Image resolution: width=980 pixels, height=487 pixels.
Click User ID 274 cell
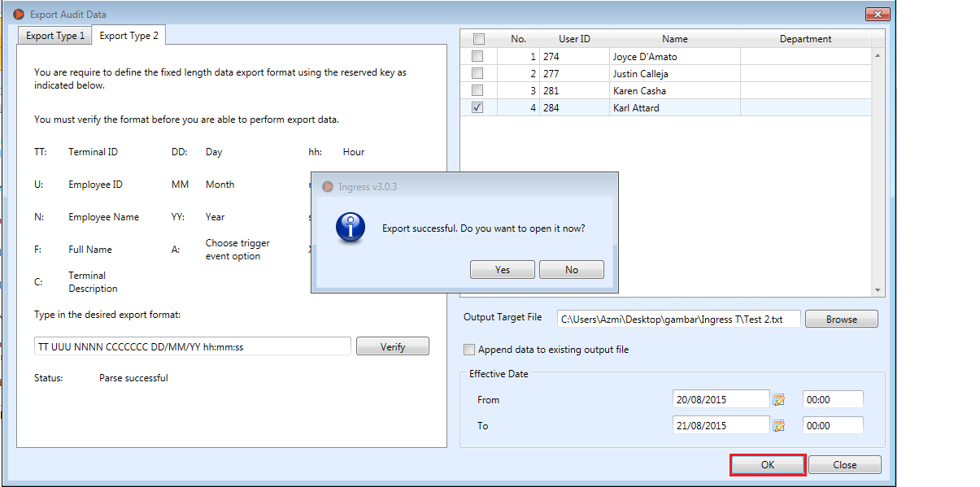tap(575, 57)
